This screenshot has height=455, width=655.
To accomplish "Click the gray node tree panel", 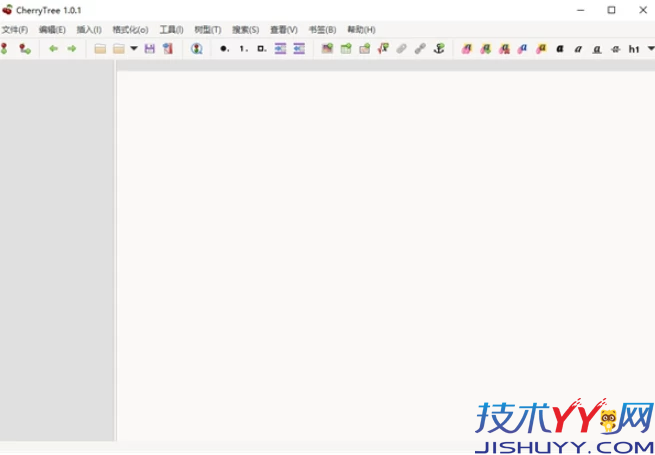I will coord(57,250).
